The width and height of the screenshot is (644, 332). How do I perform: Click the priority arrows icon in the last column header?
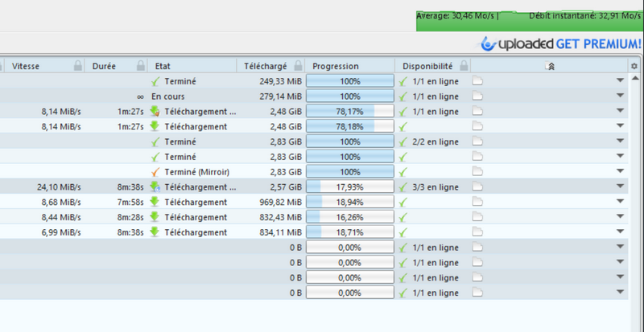[550, 66]
